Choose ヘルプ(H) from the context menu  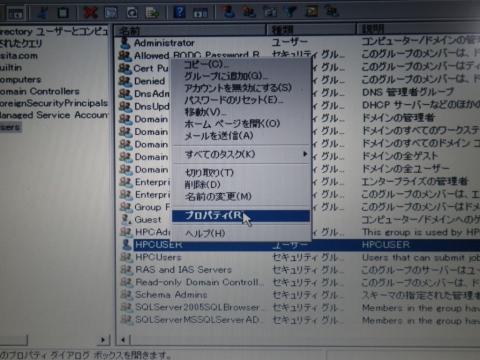[x=205, y=233]
